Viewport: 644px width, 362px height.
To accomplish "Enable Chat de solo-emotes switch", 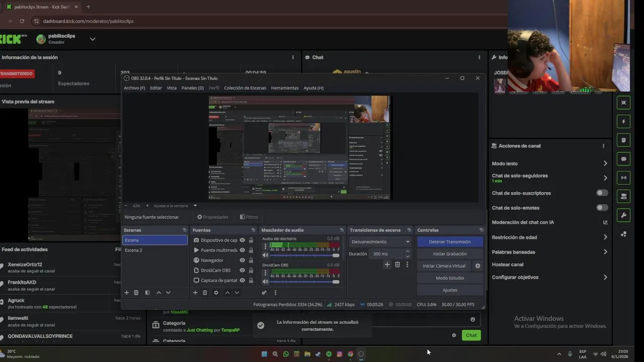I will click(602, 208).
